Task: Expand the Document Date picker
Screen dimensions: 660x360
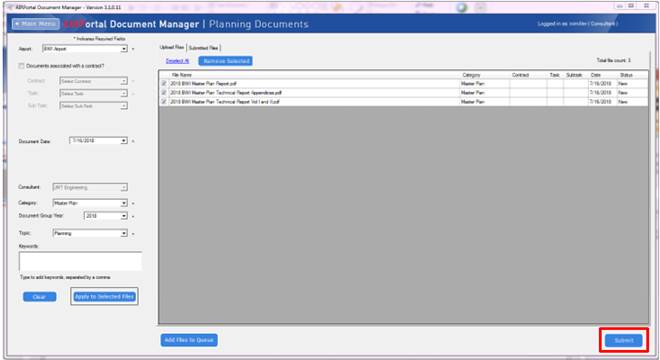Action: 124,141
